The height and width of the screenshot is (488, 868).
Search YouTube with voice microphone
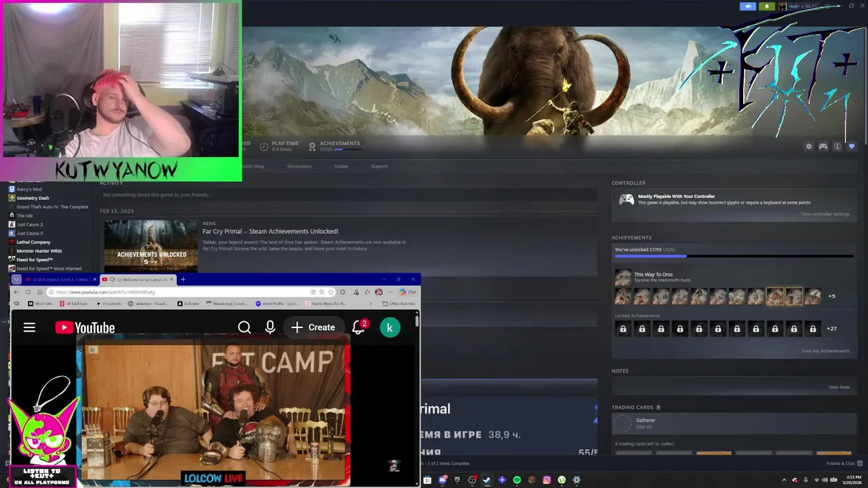pyautogui.click(x=270, y=328)
